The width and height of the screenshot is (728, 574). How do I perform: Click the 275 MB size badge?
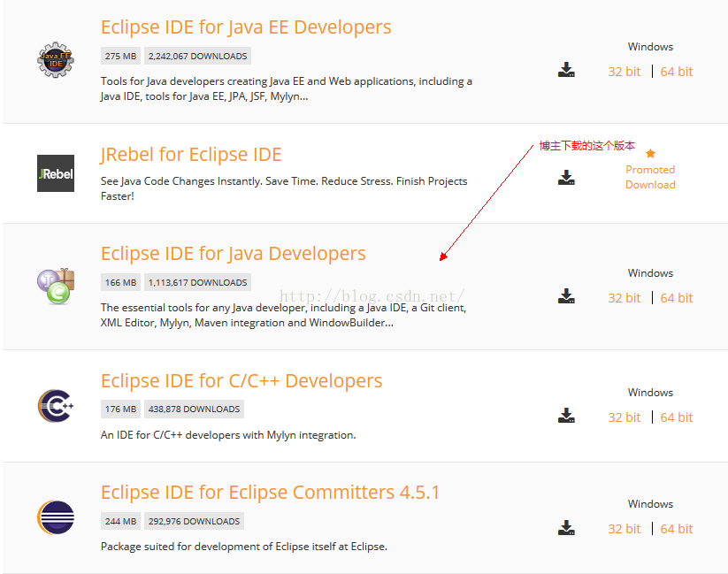(120, 57)
